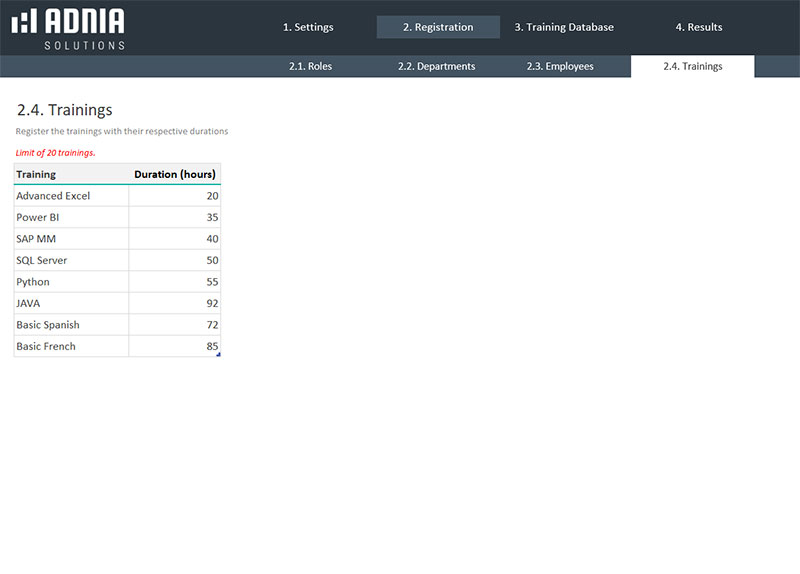Click the Duration (hours) column header
The image size is (800, 574).
(x=174, y=174)
